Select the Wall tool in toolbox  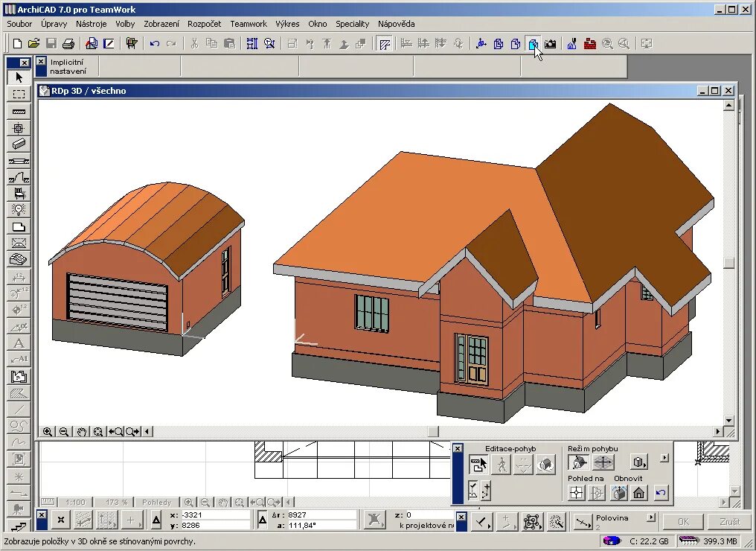19,112
